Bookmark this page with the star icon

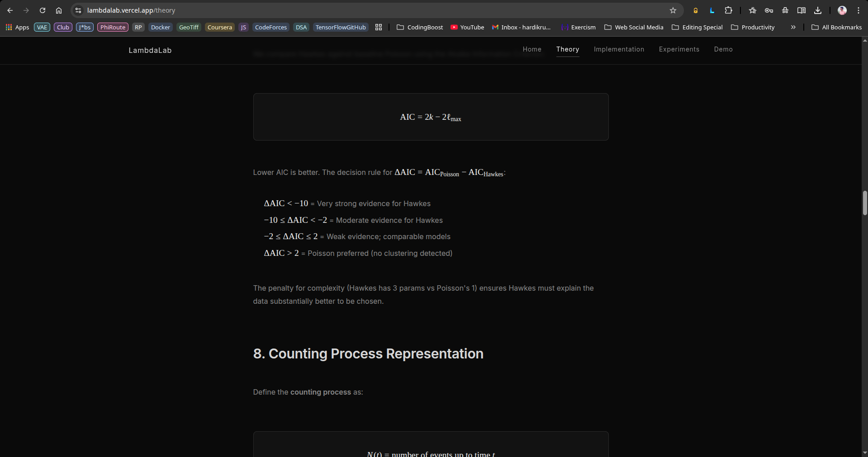673,10
